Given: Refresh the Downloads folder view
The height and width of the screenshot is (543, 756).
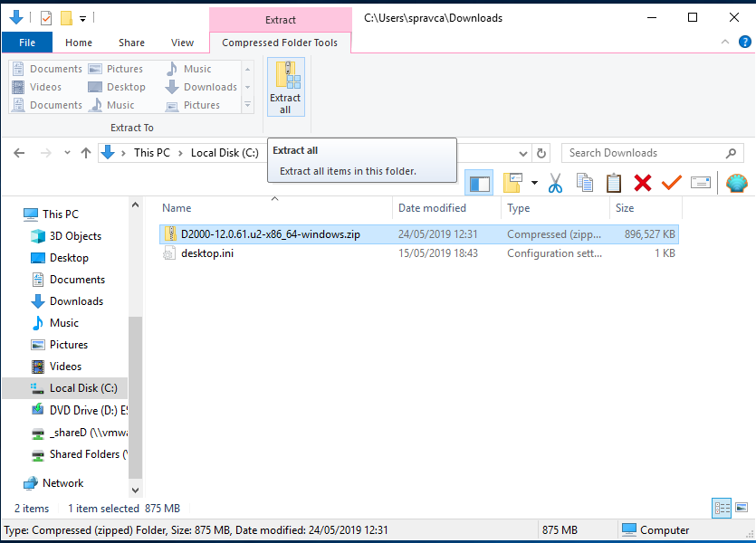Looking at the screenshot, I should [x=541, y=153].
